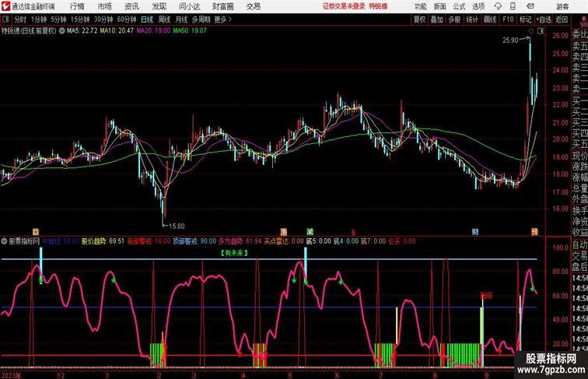The height and width of the screenshot is (379, 588).
Task: Open the 市场 menu
Action: click(105, 6)
